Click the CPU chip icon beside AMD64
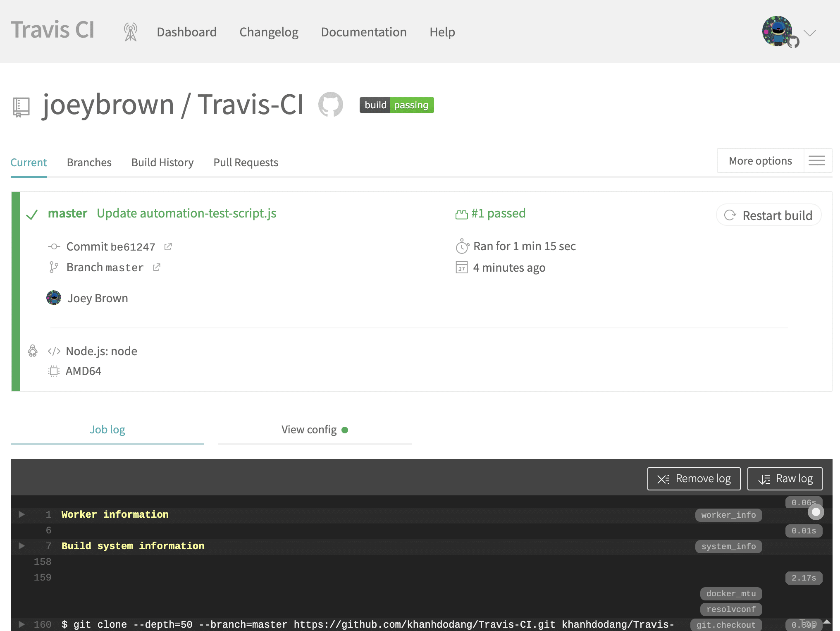Screen dimensions: 840x631 pos(54,371)
